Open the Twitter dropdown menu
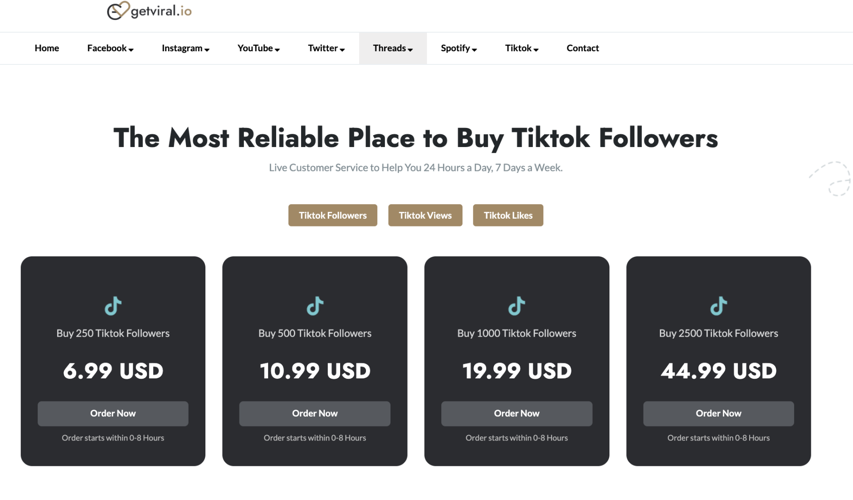Image resolution: width=853 pixels, height=500 pixels. click(326, 48)
